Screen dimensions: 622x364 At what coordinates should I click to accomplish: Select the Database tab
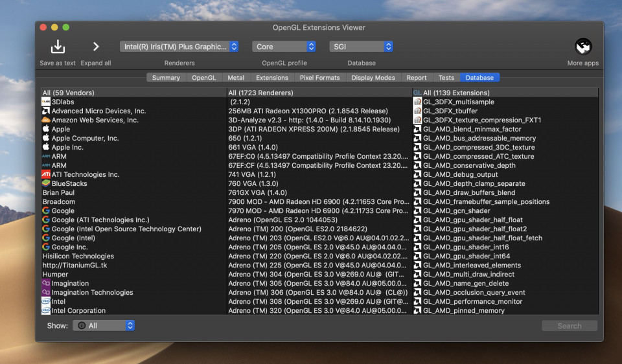pyautogui.click(x=479, y=78)
